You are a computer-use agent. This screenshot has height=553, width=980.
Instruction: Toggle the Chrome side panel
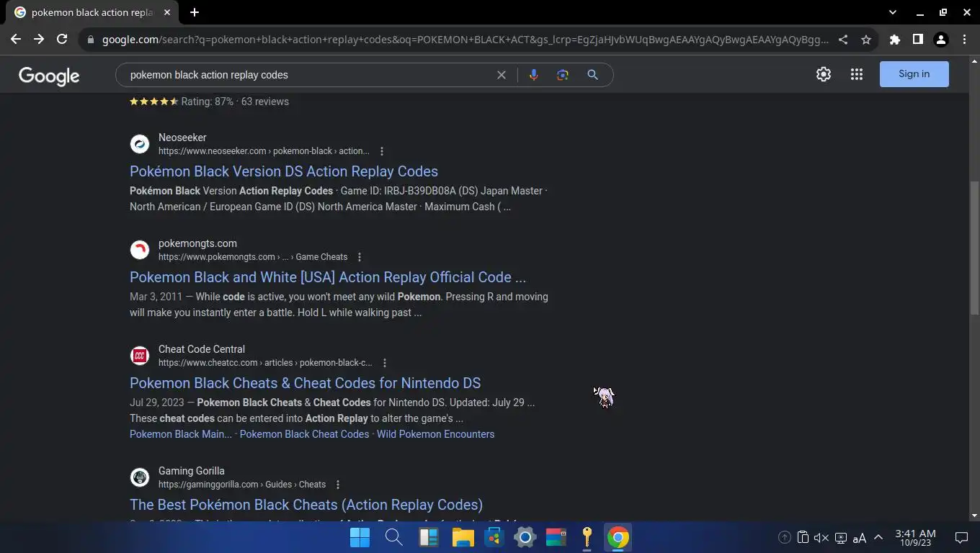point(918,40)
